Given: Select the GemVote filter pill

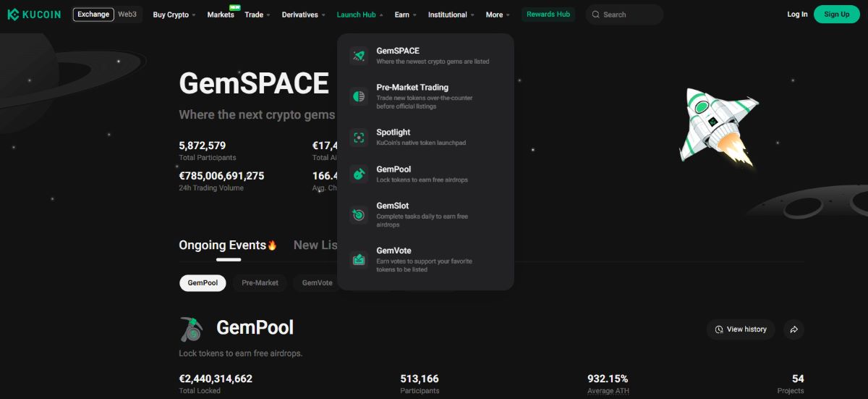Looking at the screenshot, I should pos(317,282).
